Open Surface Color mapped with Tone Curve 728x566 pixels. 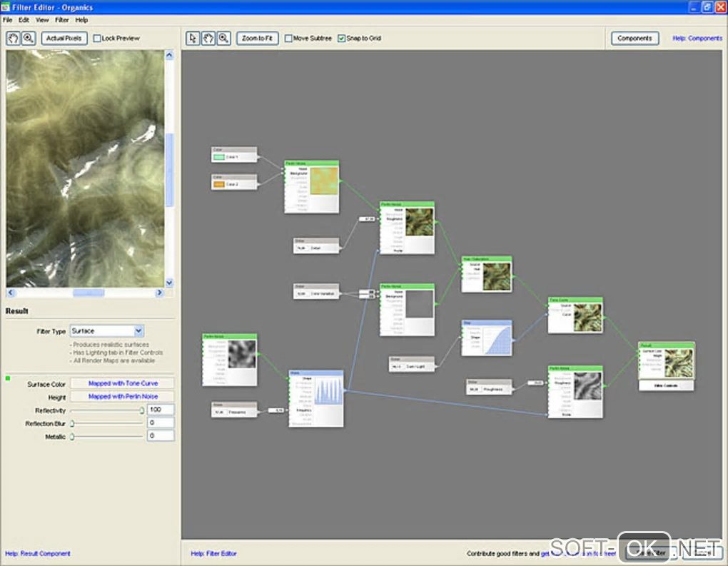pyautogui.click(x=123, y=383)
